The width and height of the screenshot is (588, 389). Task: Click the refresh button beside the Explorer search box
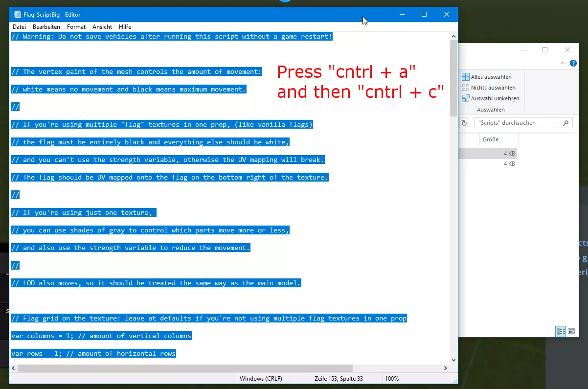click(464, 123)
